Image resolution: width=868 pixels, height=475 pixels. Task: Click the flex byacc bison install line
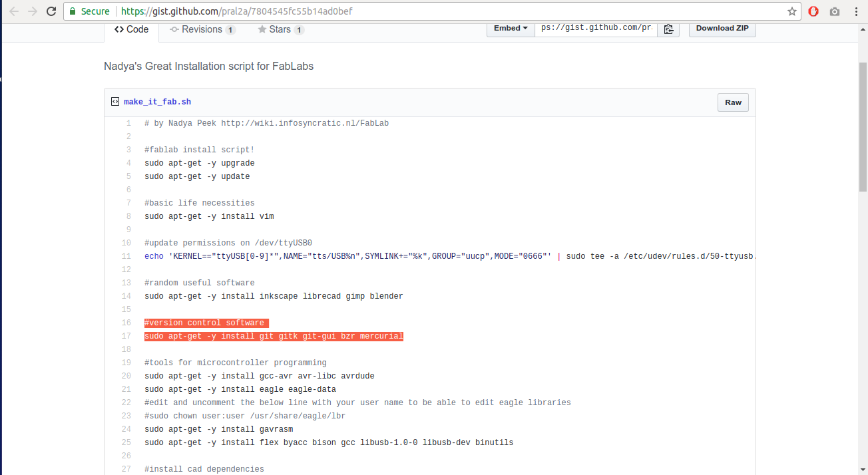click(329, 442)
